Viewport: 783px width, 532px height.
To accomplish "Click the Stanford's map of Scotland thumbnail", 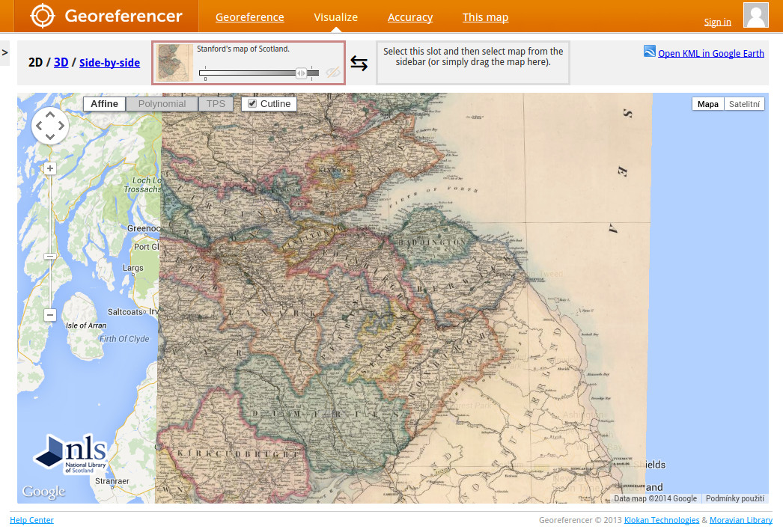I will [x=173, y=63].
